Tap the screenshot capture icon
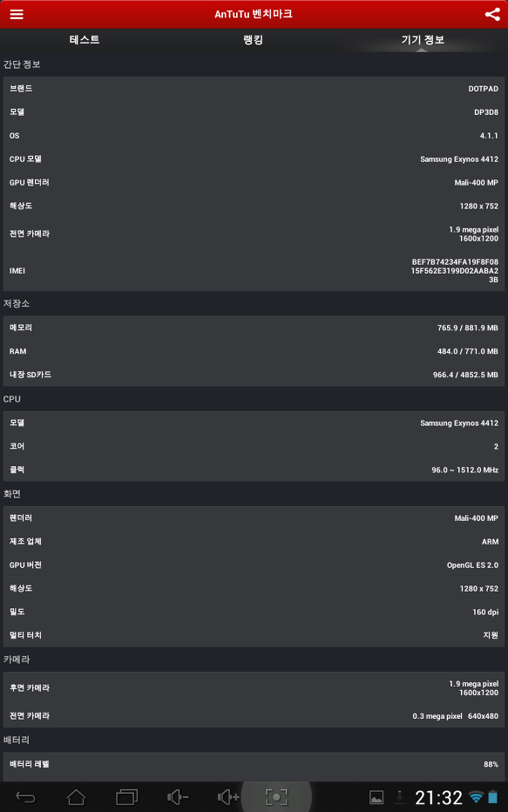508x812 pixels. (x=276, y=797)
